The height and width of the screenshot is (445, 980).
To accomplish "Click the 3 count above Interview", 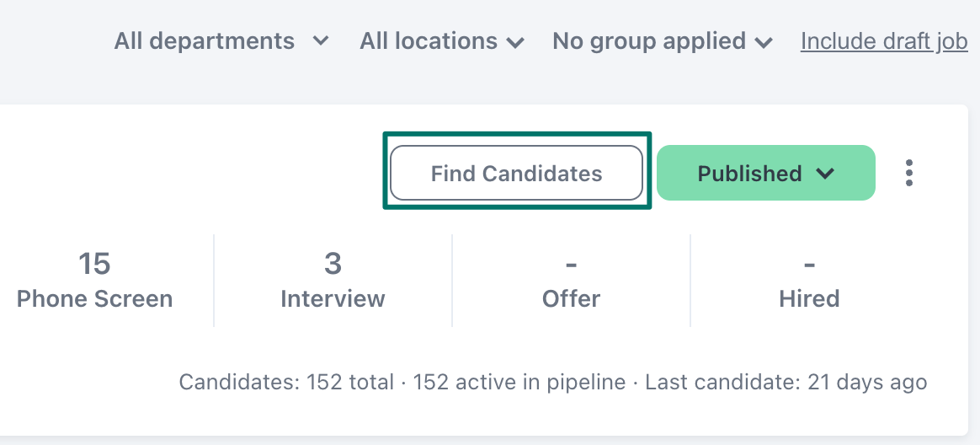I will 333,264.
